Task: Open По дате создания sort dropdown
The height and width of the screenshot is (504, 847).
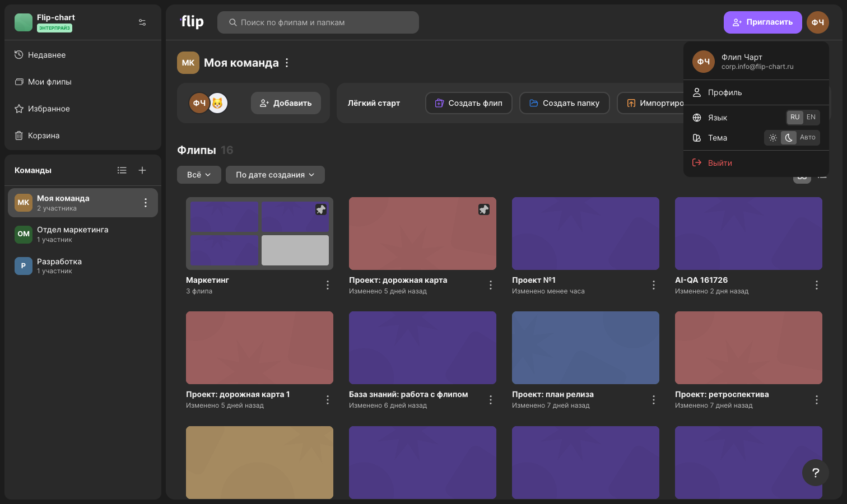Action: 275,175
